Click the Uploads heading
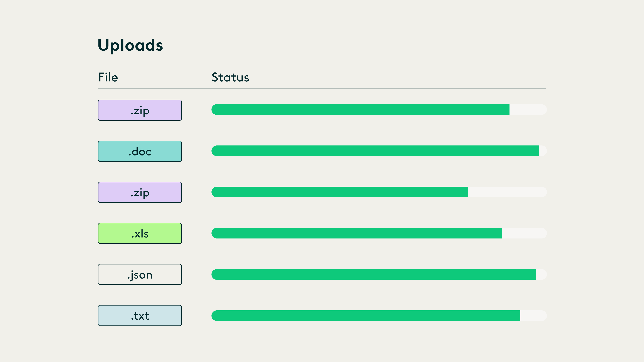Screen dimensions: 644x362 [x=130, y=45]
